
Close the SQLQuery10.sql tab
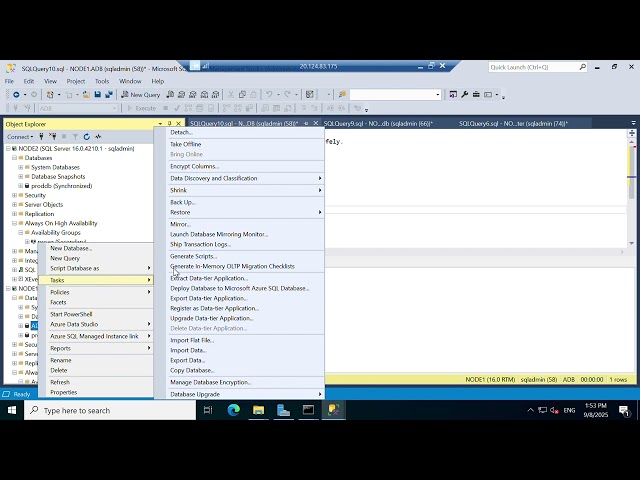point(316,123)
